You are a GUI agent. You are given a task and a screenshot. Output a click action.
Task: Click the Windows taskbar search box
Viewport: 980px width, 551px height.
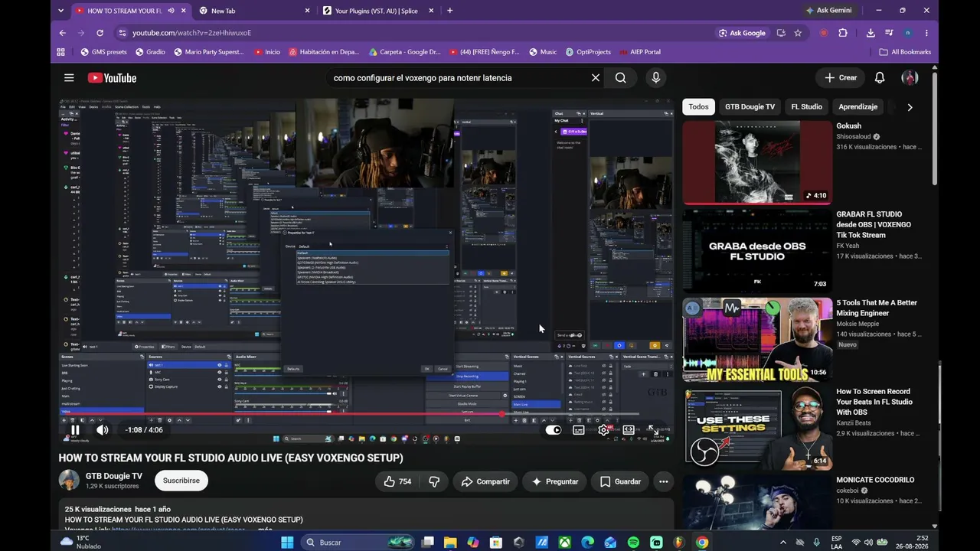tap(358, 543)
